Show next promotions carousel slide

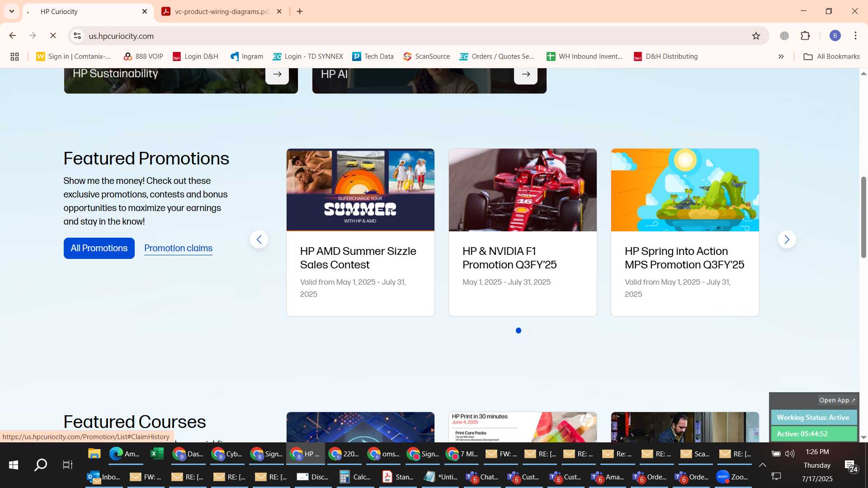(787, 239)
